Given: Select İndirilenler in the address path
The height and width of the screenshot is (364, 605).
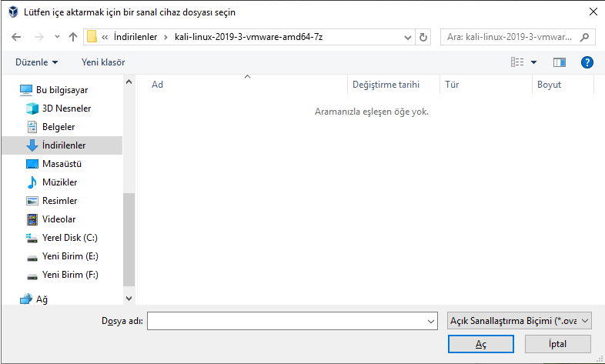Looking at the screenshot, I should (x=135, y=37).
